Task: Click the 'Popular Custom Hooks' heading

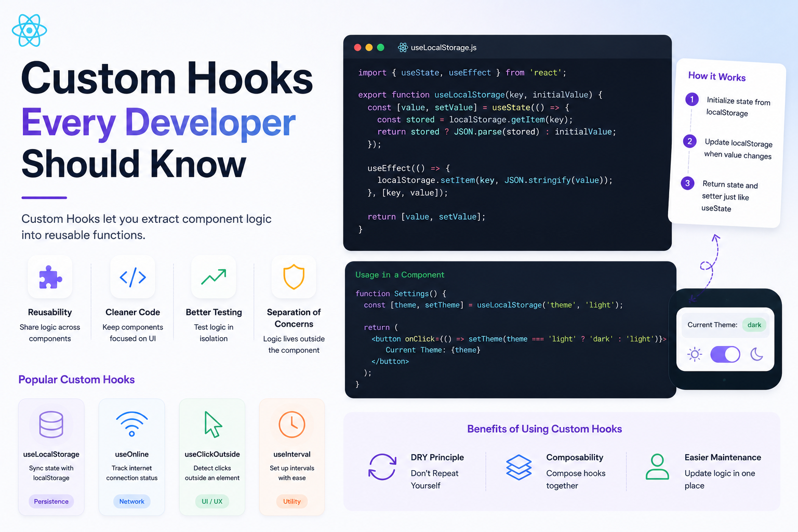Action: click(x=76, y=380)
